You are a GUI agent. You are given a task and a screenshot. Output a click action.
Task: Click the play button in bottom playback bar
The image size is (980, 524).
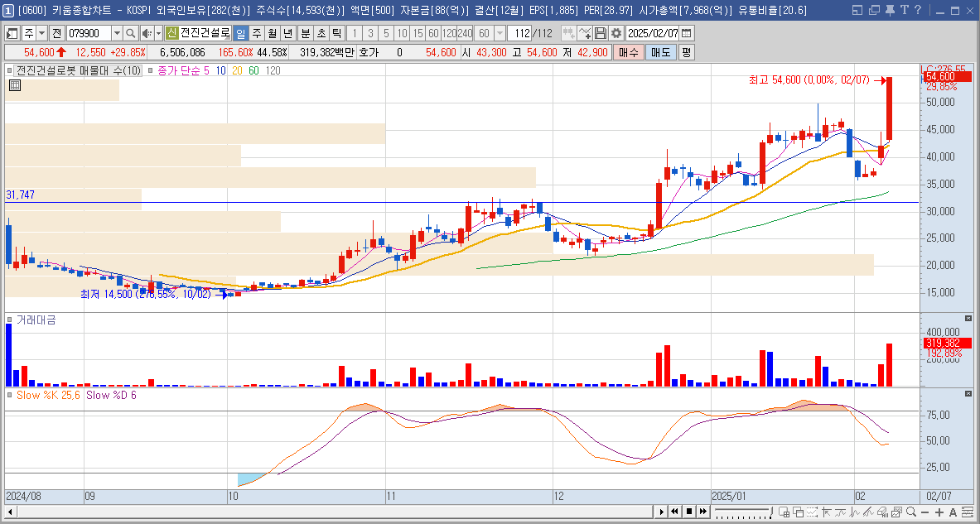[x=661, y=512]
